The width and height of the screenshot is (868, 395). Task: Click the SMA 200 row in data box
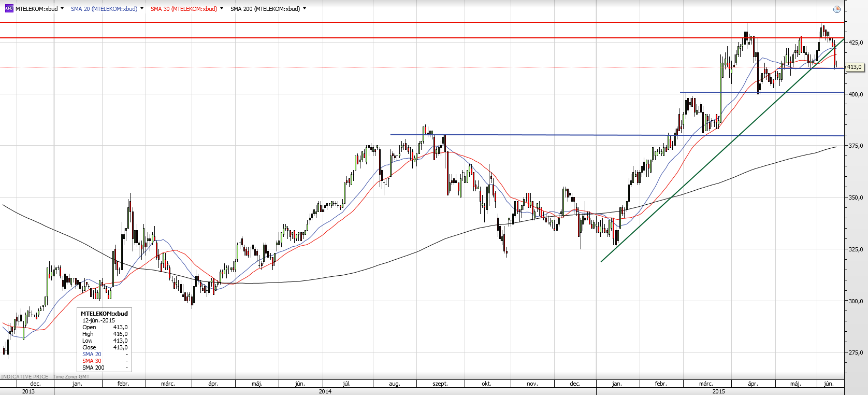[105, 368]
